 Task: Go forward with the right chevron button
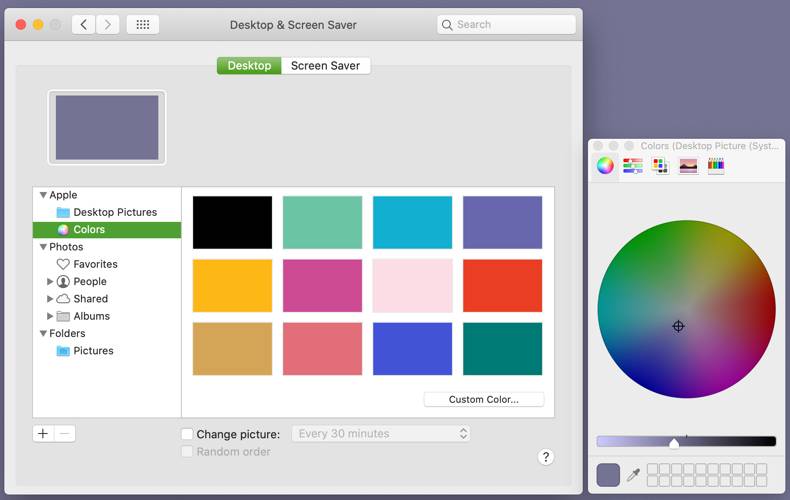point(107,24)
